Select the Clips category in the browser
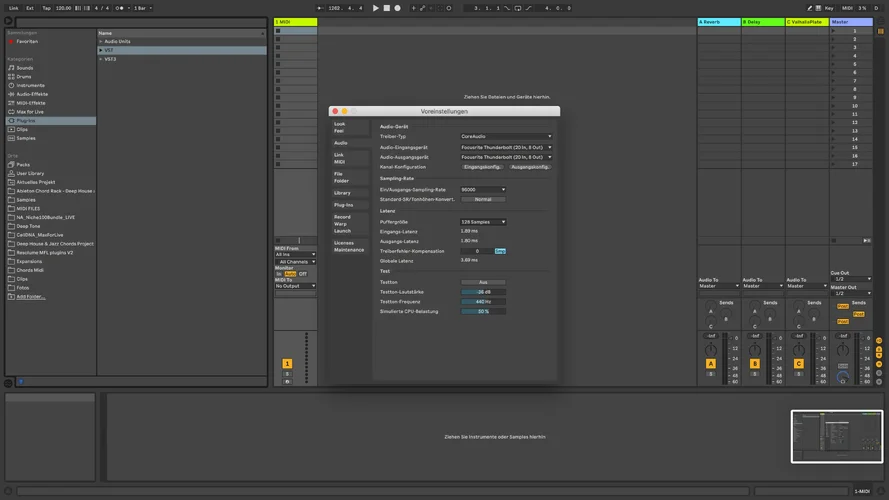 pyautogui.click(x=22, y=129)
